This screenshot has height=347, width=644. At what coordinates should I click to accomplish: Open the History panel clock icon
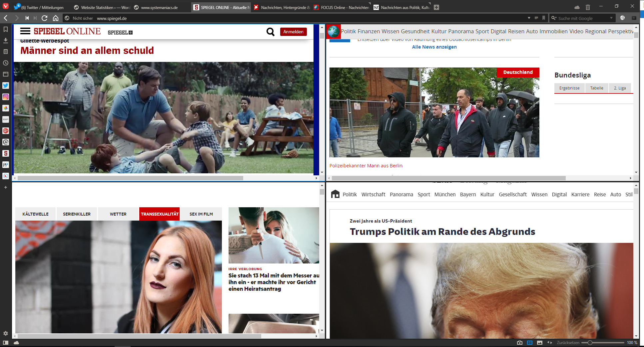coord(6,63)
